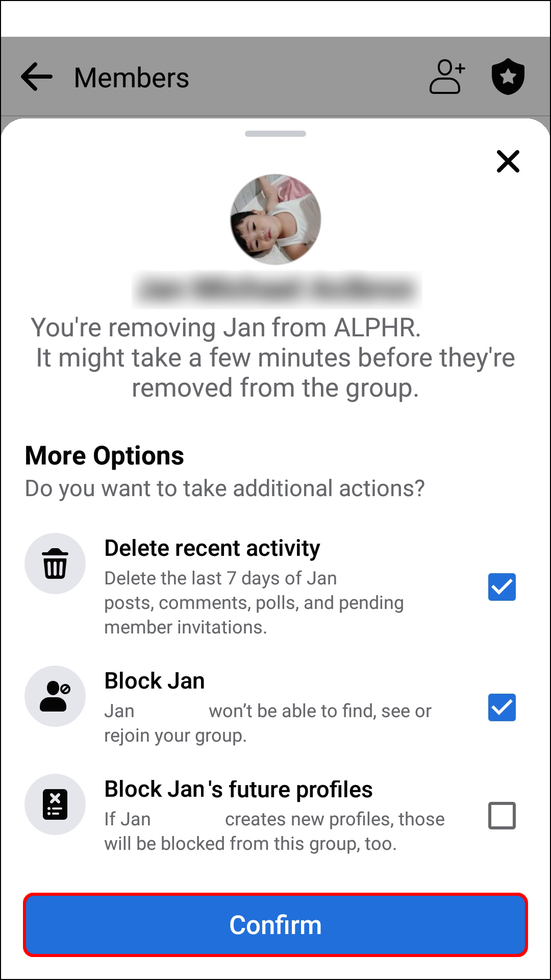The width and height of the screenshot is (551, 980).
Task: Select the Block Jan option title
Action: point(155,681)
